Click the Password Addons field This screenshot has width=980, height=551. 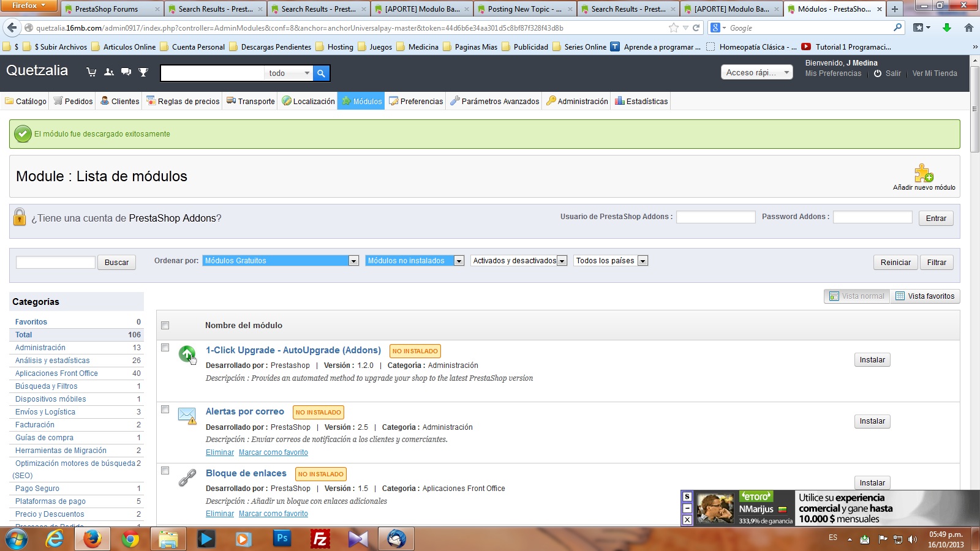coord(873,217)
